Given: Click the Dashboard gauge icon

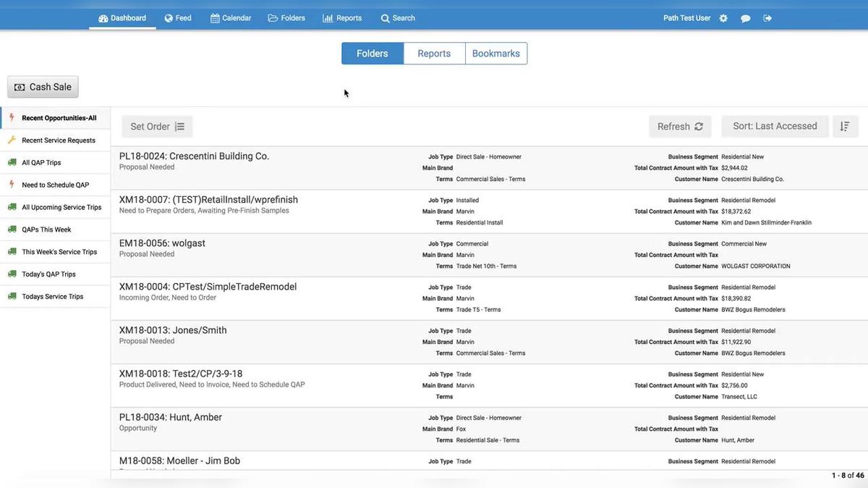Looking at the screenshot, I should pyautogui.click(x=103, y=18).
